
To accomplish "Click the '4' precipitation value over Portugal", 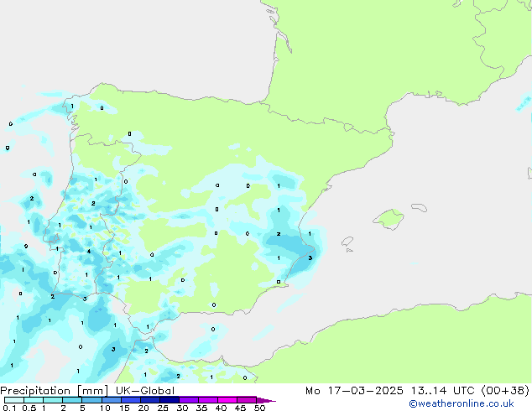I will 89,252.
